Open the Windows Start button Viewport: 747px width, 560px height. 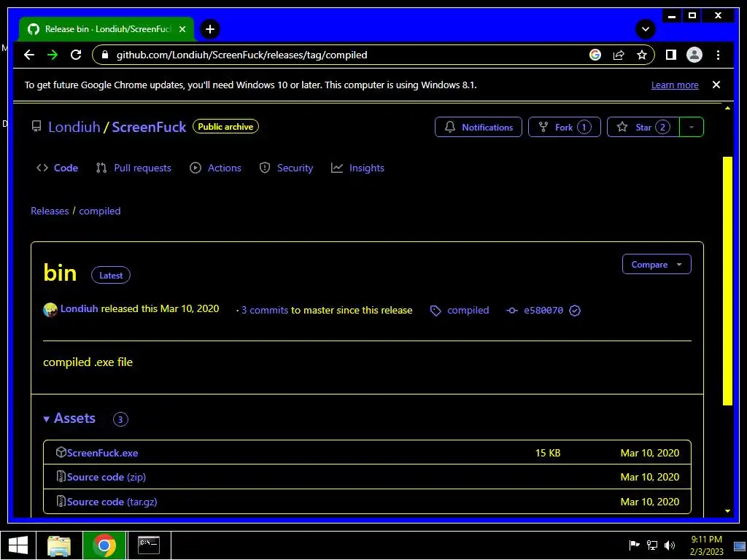coord(18,545)
